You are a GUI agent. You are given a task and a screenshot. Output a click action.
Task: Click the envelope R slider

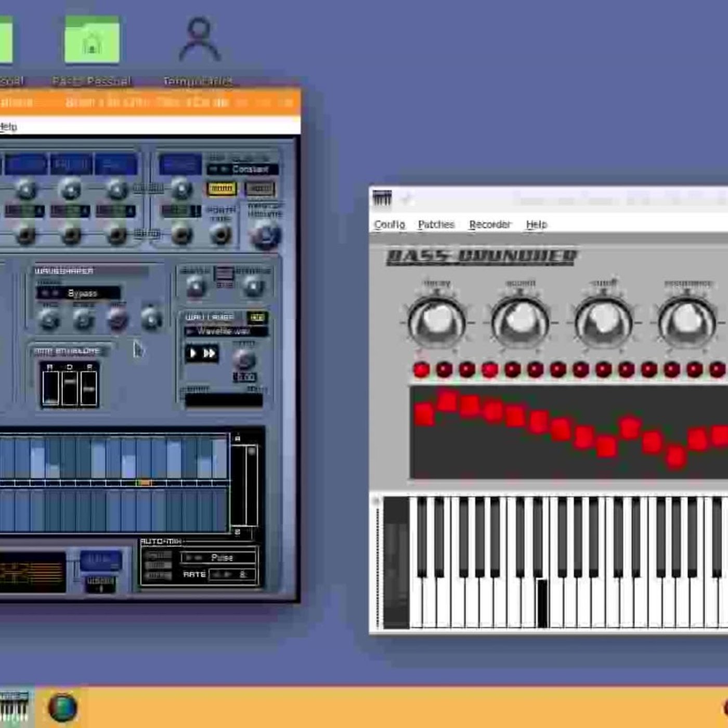[x=88, y=387]
